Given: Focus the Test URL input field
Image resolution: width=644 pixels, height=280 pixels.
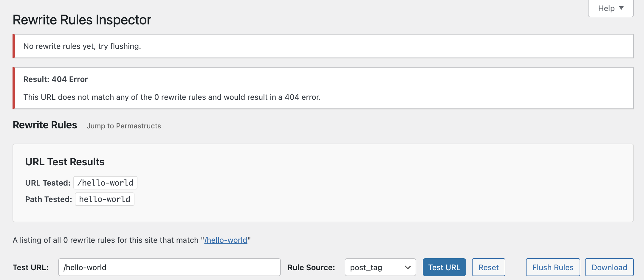Looking at the screenshot, I should point(169,267).
